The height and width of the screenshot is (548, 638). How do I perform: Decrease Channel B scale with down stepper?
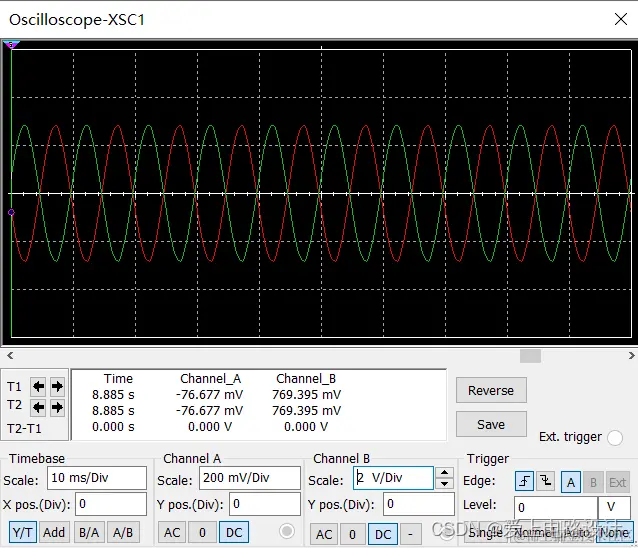(444, 483)
